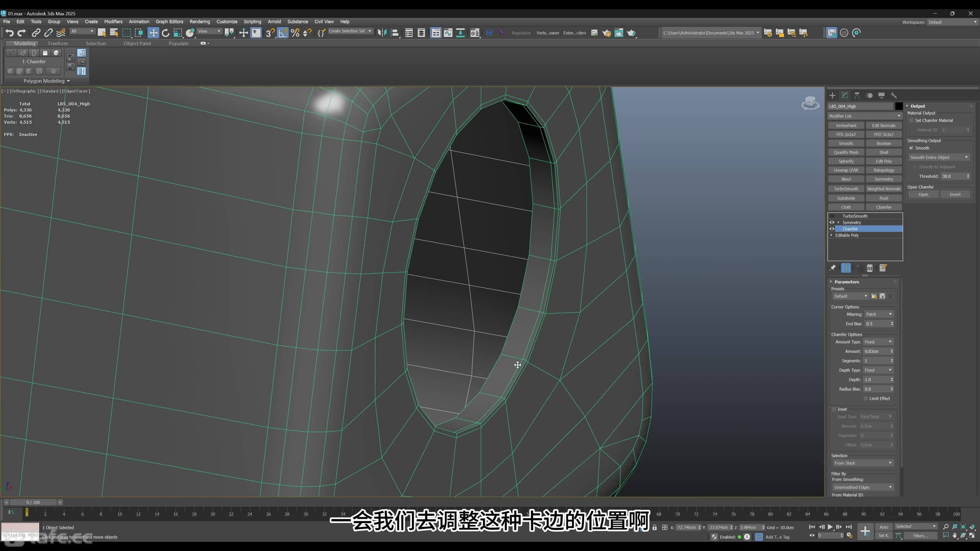980x551 pixels.
Task: Click the Unwrap UVW button
Action: click(x=846, y=170)
